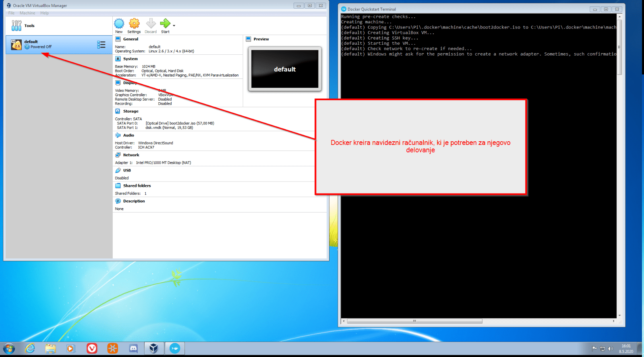This screenshot has width=644, height=357.
Task: Click the Shared folders section header
Action: point(137,186)
